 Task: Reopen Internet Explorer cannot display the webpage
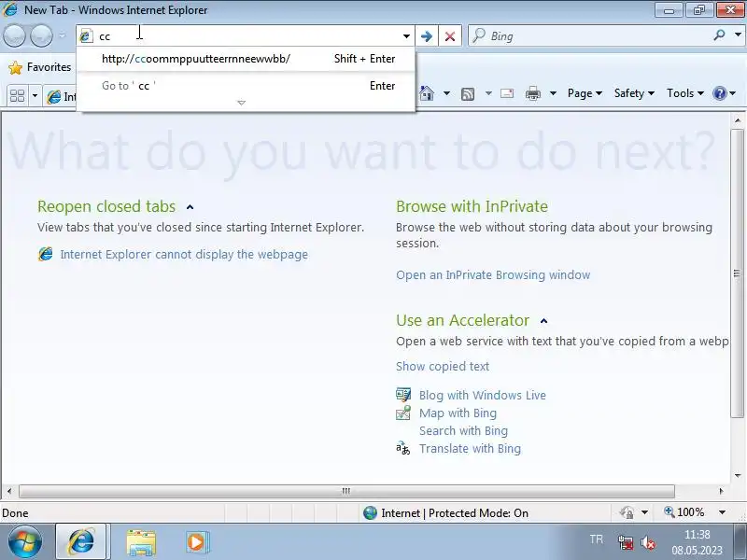click(x=184, y=254)
